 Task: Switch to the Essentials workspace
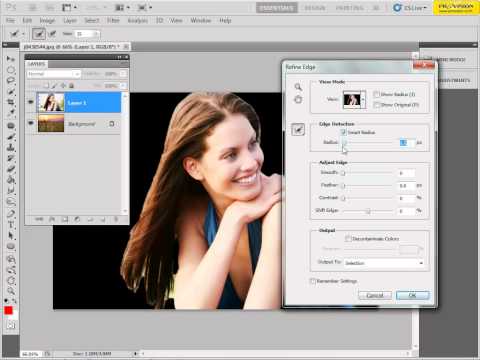[277, 7]
